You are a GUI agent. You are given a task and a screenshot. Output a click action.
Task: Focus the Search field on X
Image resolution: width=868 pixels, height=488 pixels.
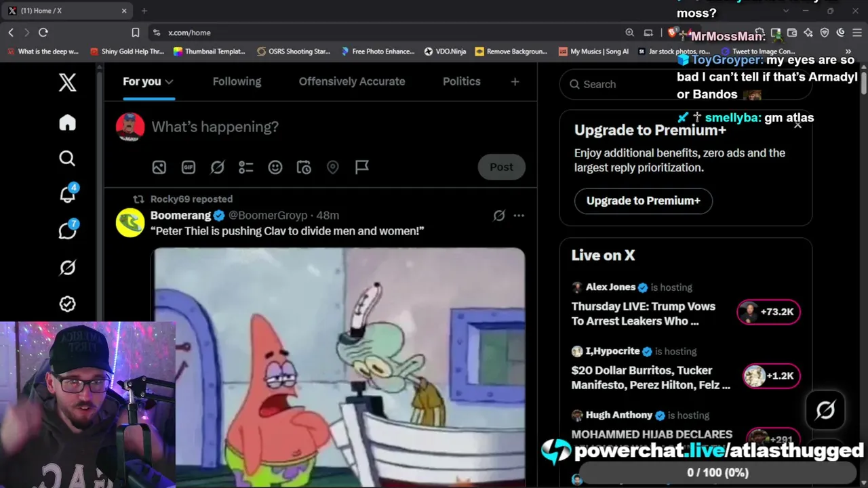(x=686, y=84)
